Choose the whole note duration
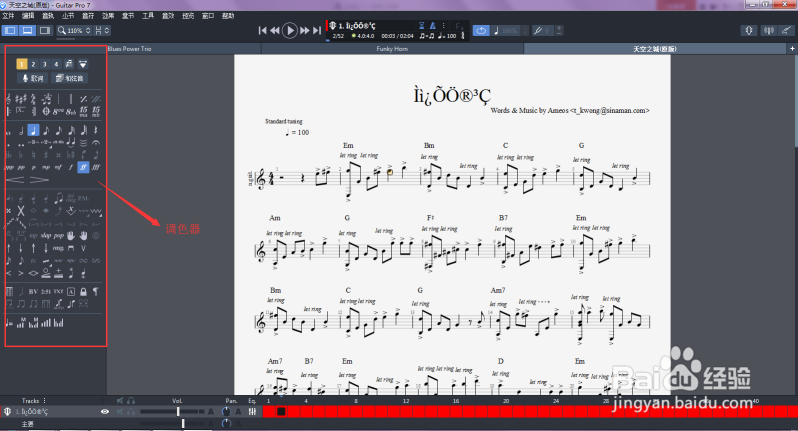798x431 pixels. point(9,132)
